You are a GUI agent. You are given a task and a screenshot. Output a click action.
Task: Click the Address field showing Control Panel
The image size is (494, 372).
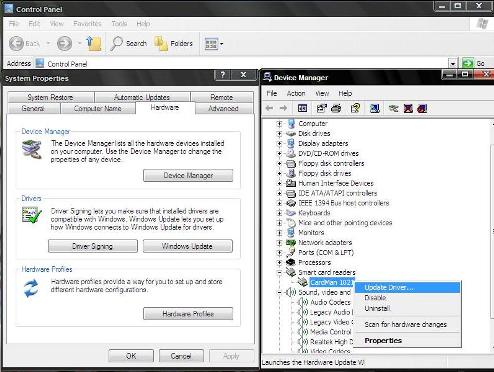point(241,63)
